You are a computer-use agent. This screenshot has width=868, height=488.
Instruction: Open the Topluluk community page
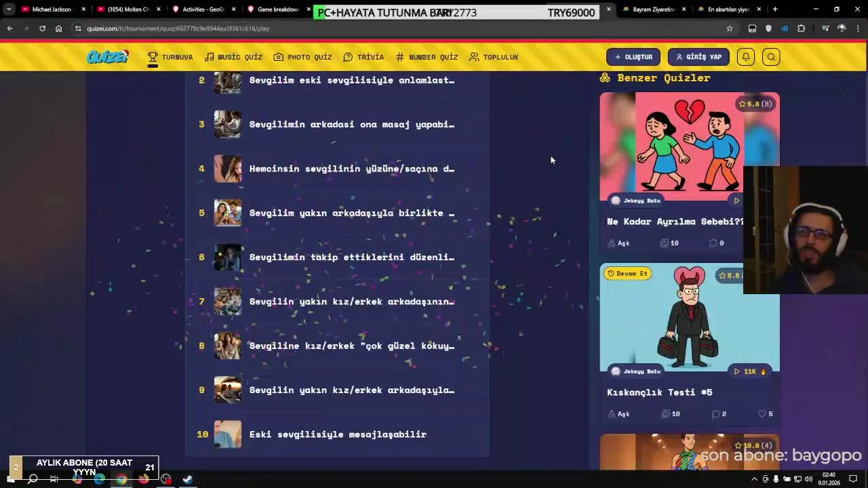[494, 57]
